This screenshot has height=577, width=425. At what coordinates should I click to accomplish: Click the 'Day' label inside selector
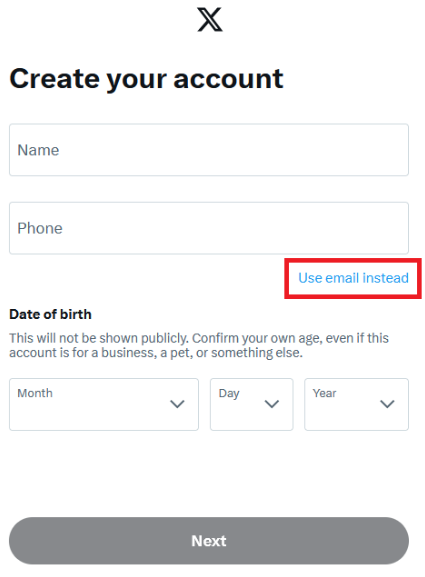[x=229, y=393]
